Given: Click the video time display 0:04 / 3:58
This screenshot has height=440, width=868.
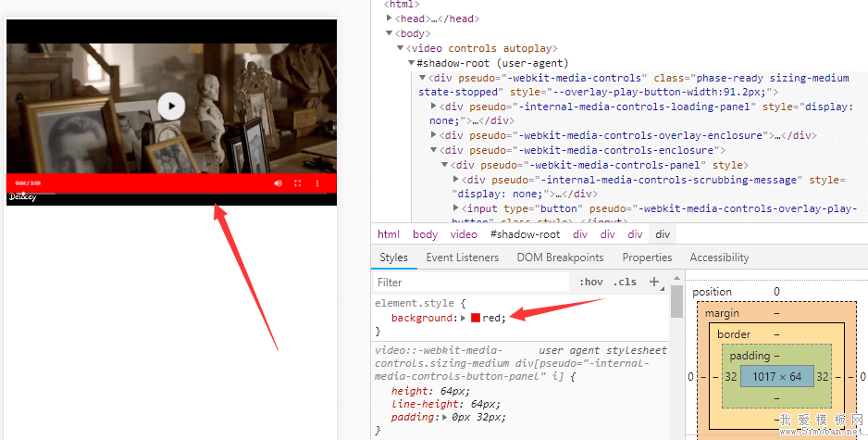Looking at the screenshot, I should click(x=28, y=182).
